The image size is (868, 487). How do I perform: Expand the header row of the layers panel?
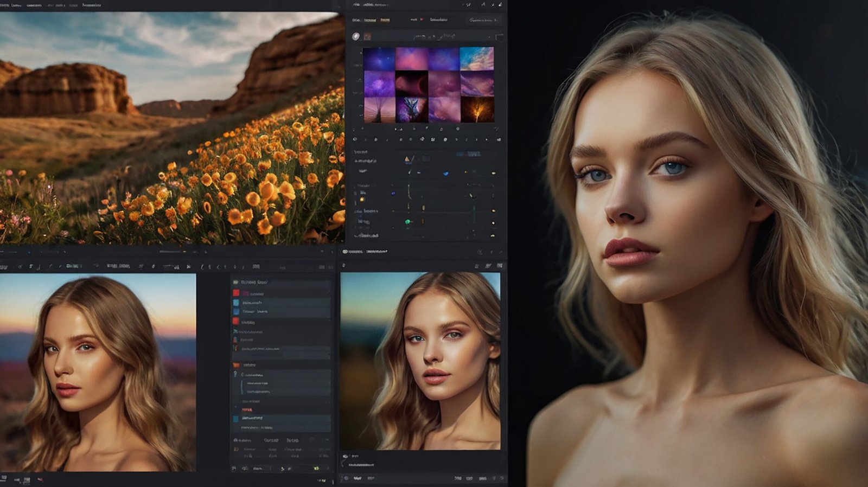click(x=254, y=282)
